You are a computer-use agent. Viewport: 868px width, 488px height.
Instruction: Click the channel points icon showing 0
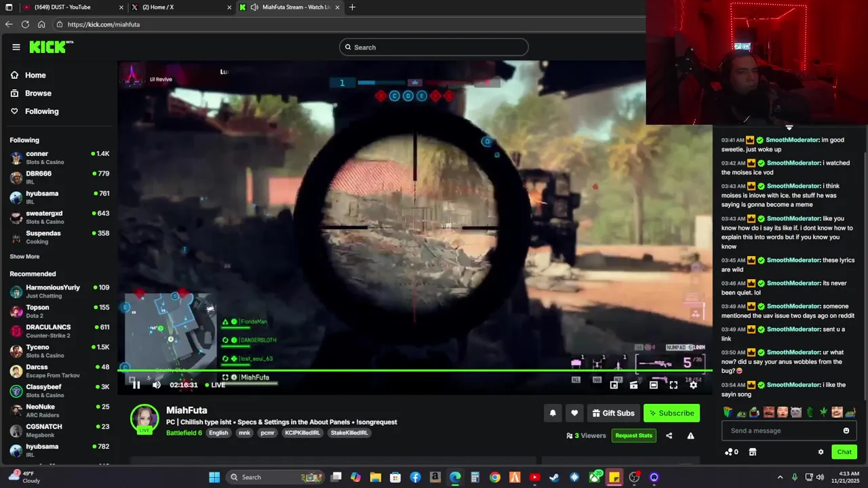click(x=731, y=452)
